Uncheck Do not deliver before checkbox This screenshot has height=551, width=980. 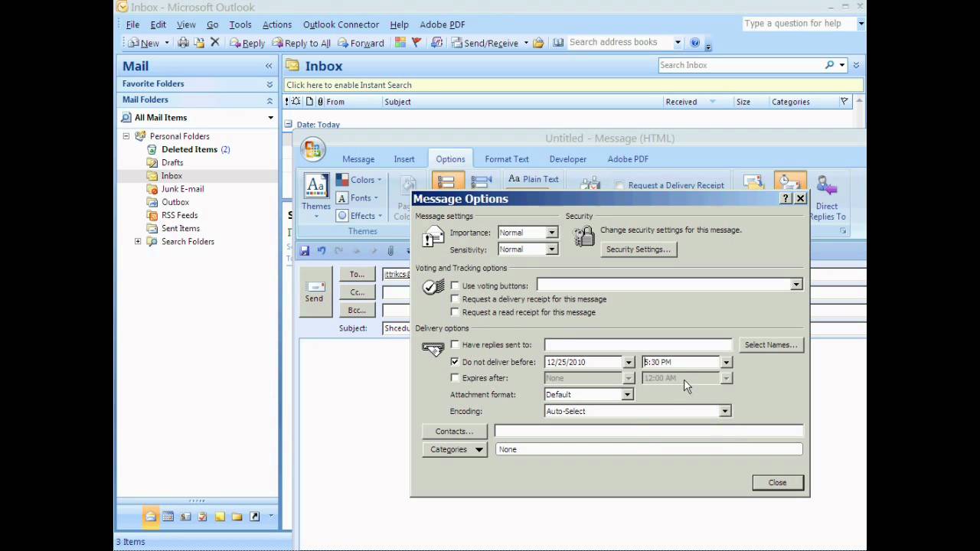(455, 362)
